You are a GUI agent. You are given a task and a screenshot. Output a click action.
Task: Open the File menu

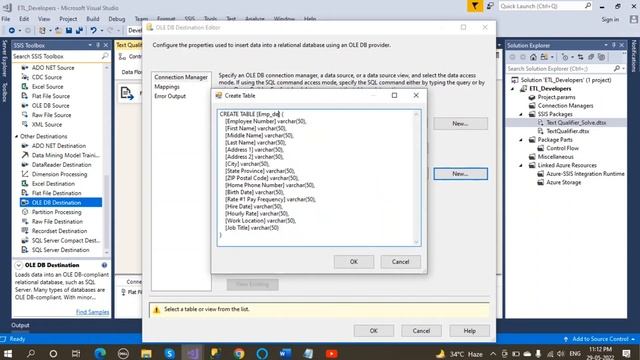pyautogui.click(x=6, y=19)
